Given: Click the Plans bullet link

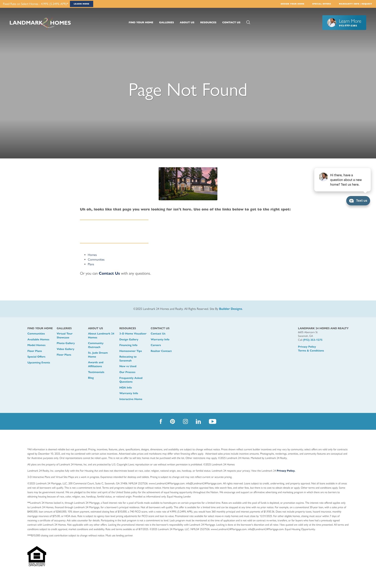Looking at the screenshot, I should [91, 264].
